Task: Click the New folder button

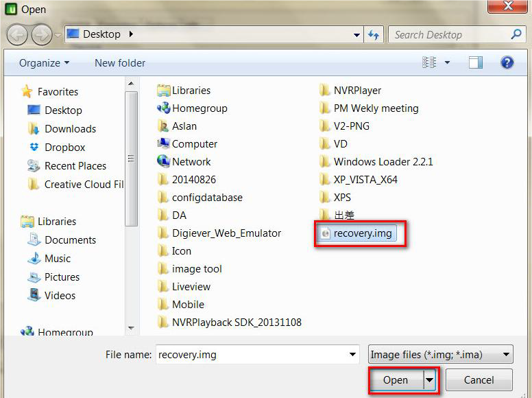Action: pos(120,63)
